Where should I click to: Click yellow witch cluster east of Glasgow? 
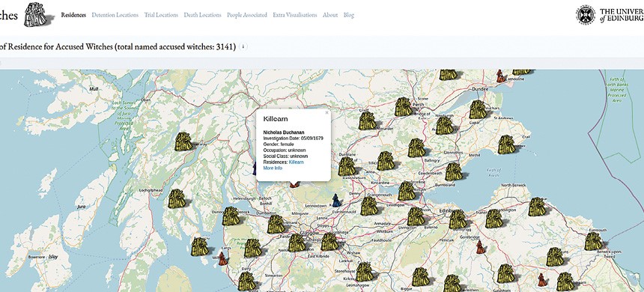click(x=329, y=242)
